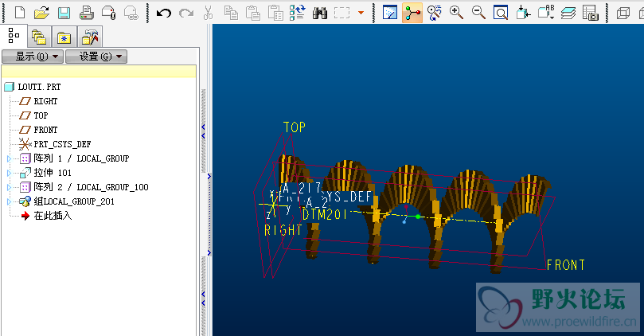Image resolution: width=644 pixels, height=336 pixels.
Task: Repaint the graphics window
Action: (390, 13)
